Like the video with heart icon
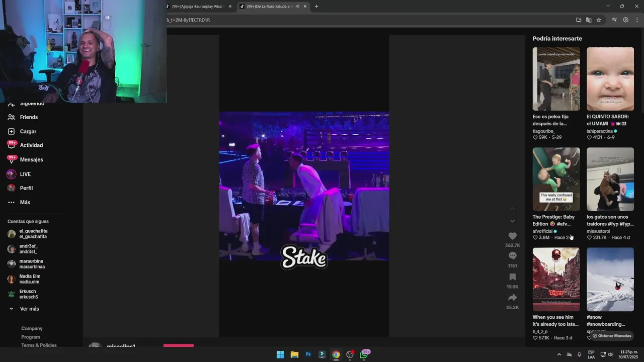The width and height of the screenshot is (644, 362). tap(512, 236)
